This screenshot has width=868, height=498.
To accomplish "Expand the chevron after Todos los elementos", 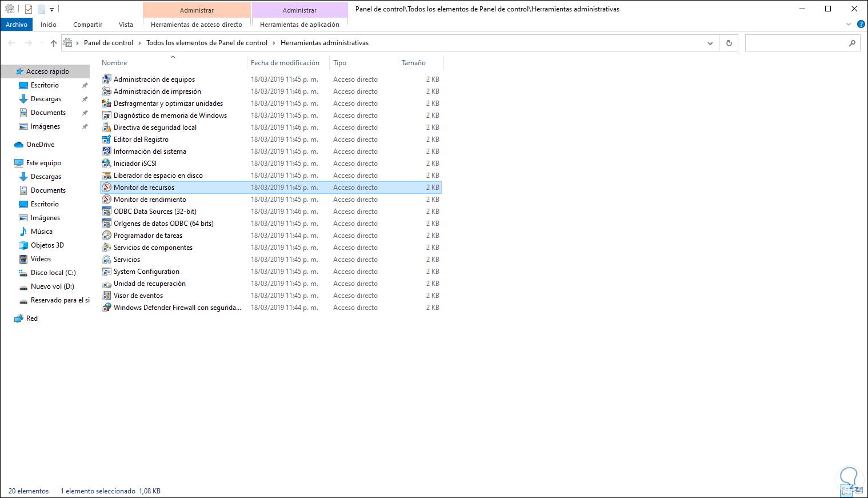I will tap(274, 43).
